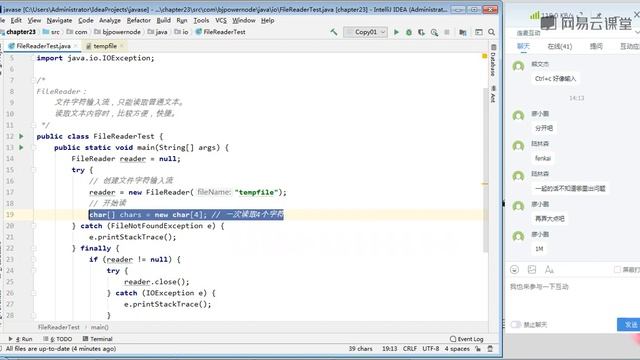Screen dimensions: 640x360
Task: Click the layout window icon in toolbar
Action: coord(478,32)
